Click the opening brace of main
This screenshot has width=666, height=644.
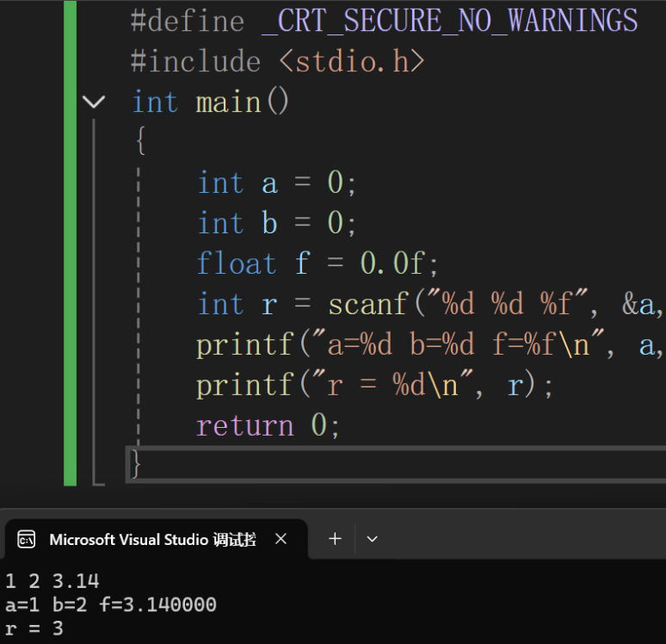pos(140,140)
